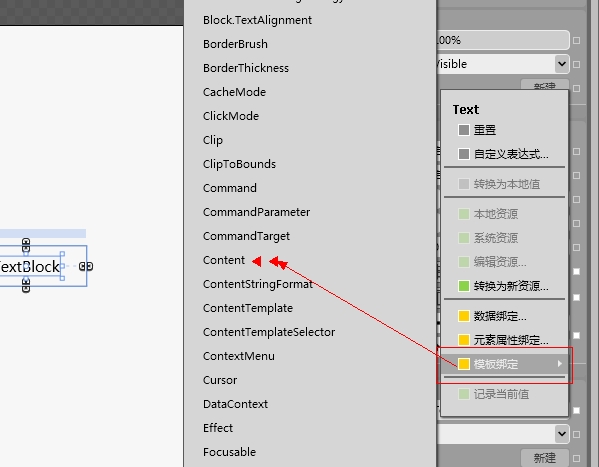
Task: Choose Cursor from the list
Action: [x=220, y=380]
